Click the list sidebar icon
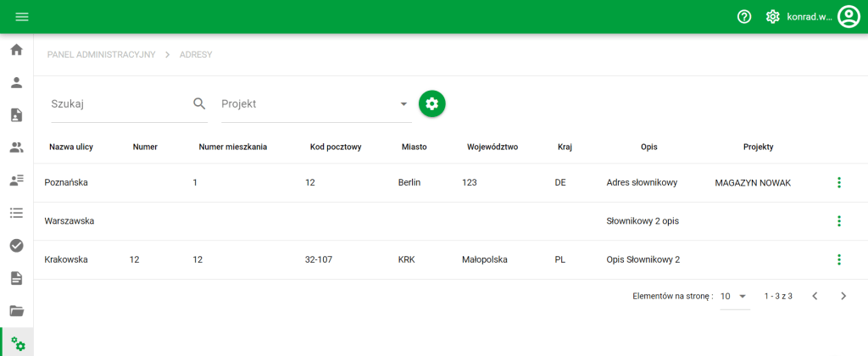This screenshot has width=868, height=356. [16, 212]
